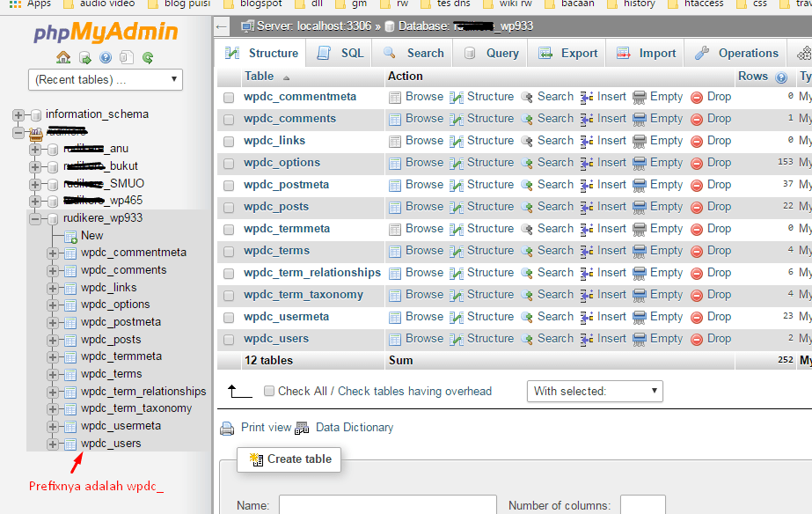
Task: Click the Rows column help icon
Action: [781, 77]
